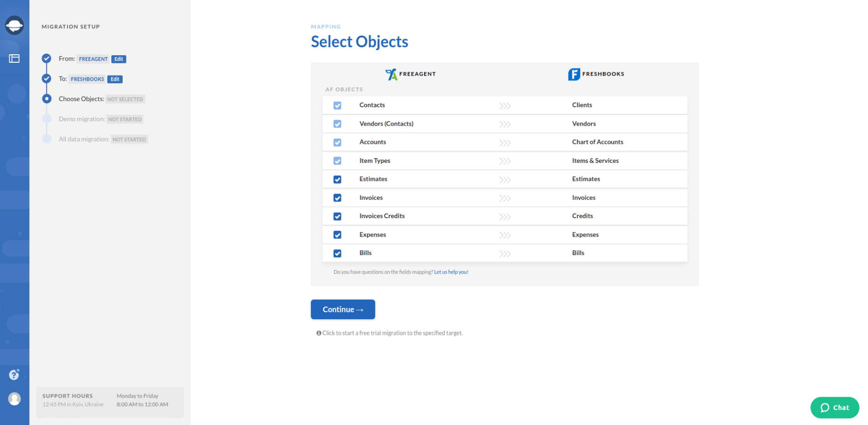Edit the To FreshBooks target
868x425 pixels.
point(115,79)
